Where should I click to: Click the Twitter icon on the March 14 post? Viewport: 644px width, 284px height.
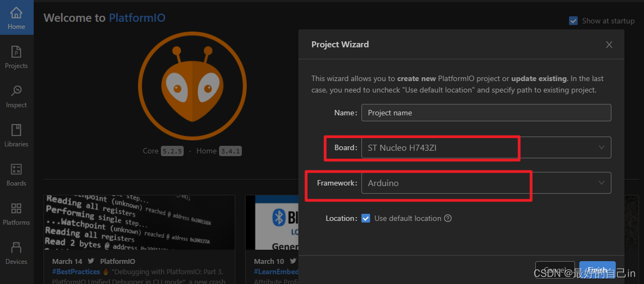point(91,261)
